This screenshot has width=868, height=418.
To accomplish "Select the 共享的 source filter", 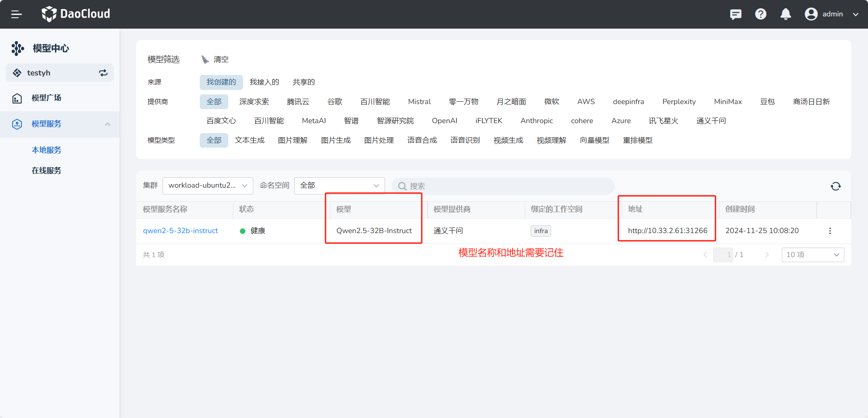I will click(x=304, y=82).
